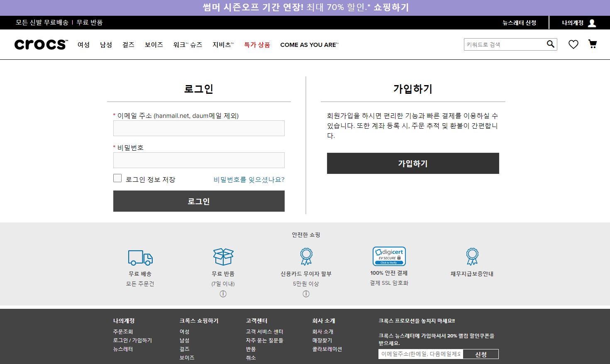Screen dimensions: 610x364
Task: Click the search magnifier icon
Action: click(x=551, y=44)
